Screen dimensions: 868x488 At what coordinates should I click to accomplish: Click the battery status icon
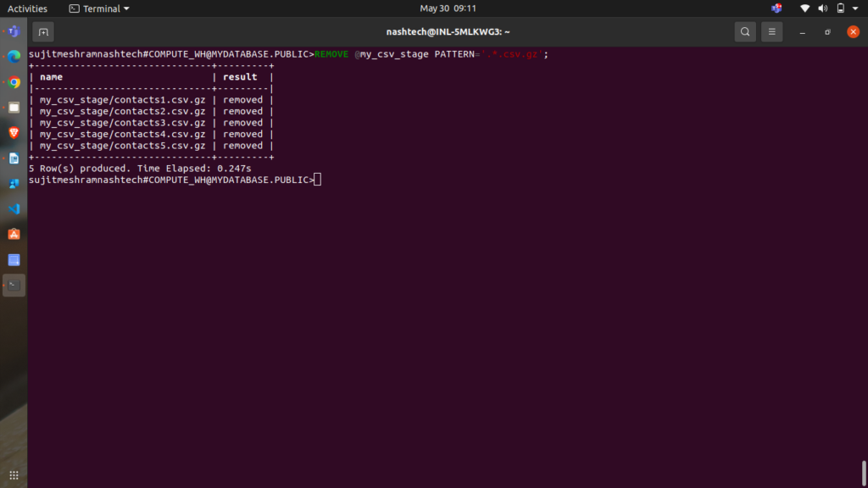click(x=840, y=8)
